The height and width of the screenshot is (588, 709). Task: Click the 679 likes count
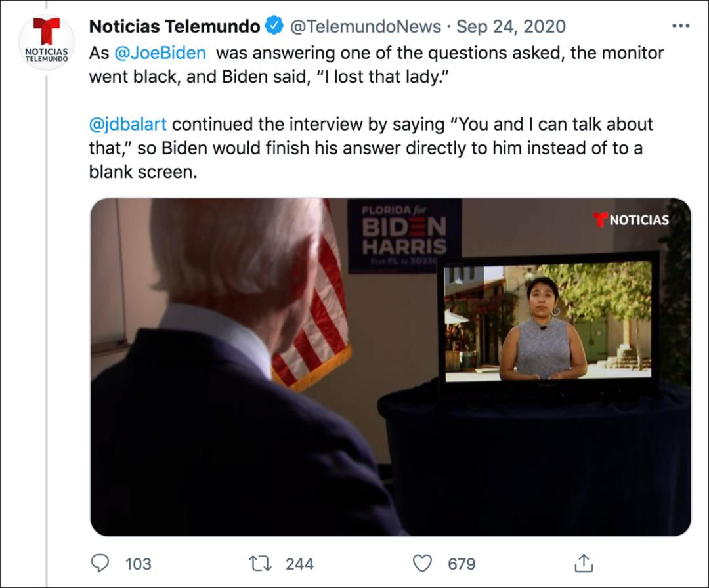[462, 564]
